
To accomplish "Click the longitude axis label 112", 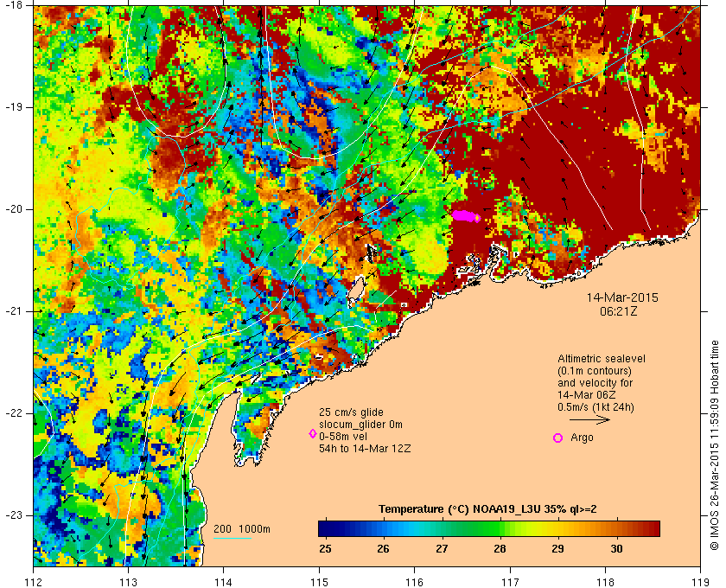I will [34, 581].
